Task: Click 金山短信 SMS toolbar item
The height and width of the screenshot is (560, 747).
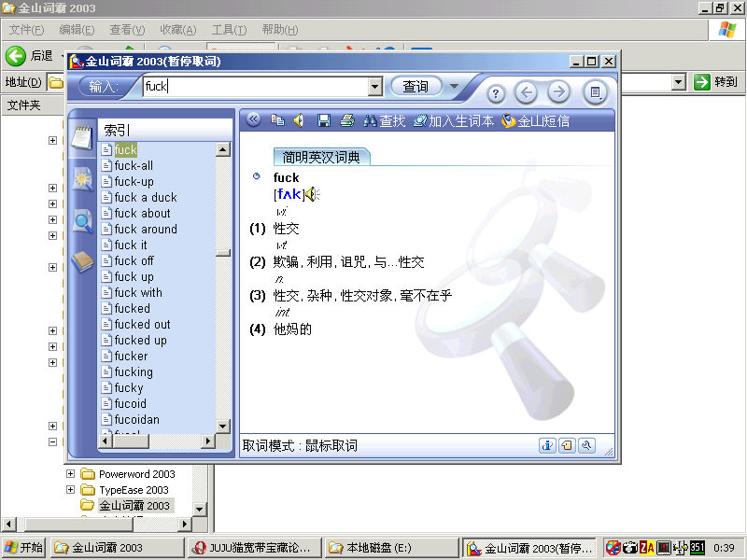Action: click(x=536, y=121)
